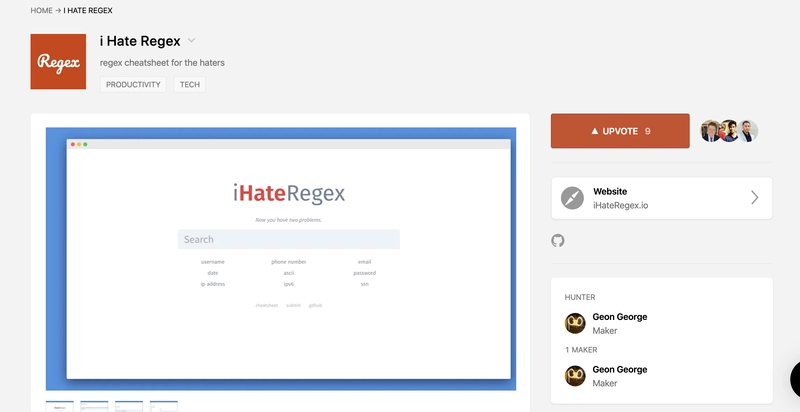Select the third gallery thumbnail
Screen dimensions: 800x412
(x=129, y=406)
